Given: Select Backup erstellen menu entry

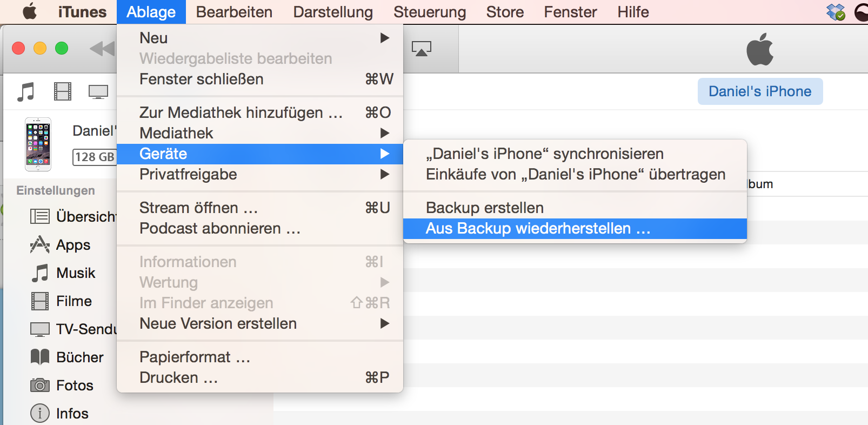Looking at the screenshot, I should pos(485,208).
